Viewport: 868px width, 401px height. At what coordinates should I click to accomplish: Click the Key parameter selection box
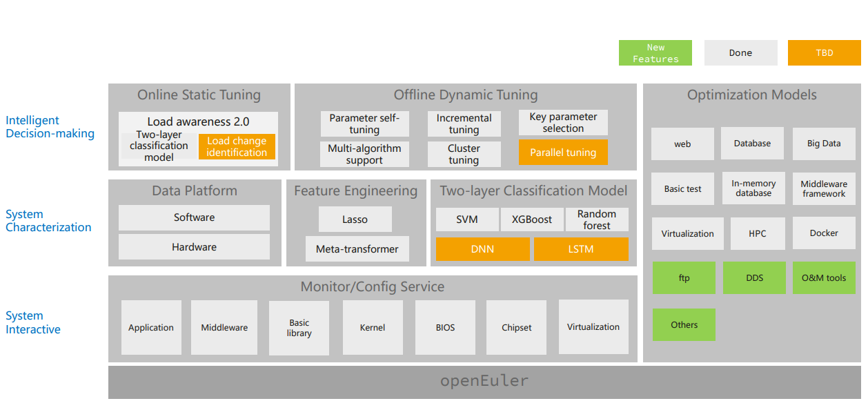pos(563,123)
